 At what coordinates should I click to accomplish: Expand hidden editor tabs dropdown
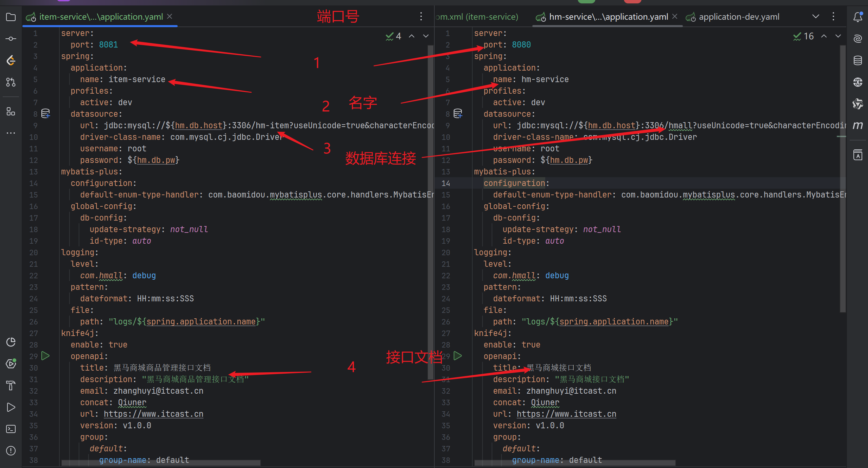tap(816, 16)
